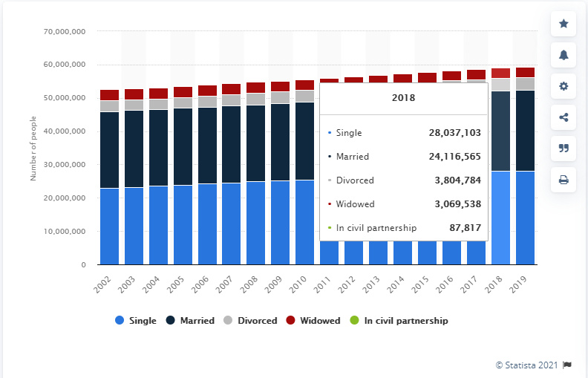
Task: Click the 2002 x-axis year label
Action: pyautogui.click(x=102, y=284)
